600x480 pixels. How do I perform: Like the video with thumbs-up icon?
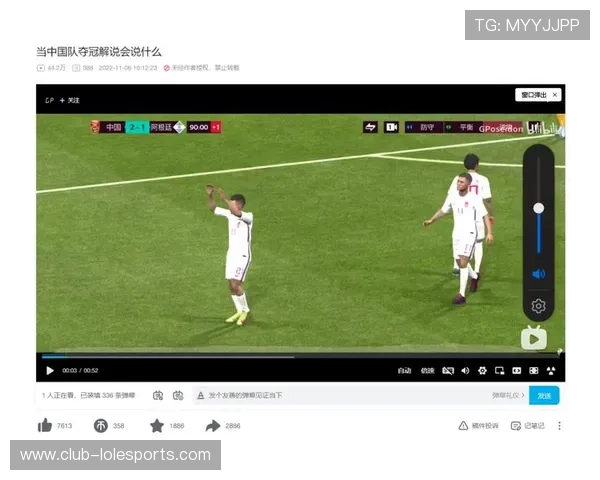coord(45,426)
